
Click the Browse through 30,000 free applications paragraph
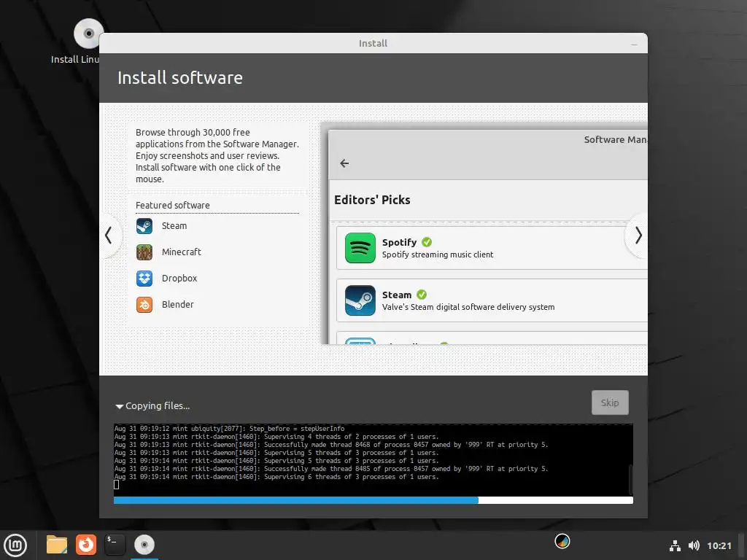[x=217, y=156]
